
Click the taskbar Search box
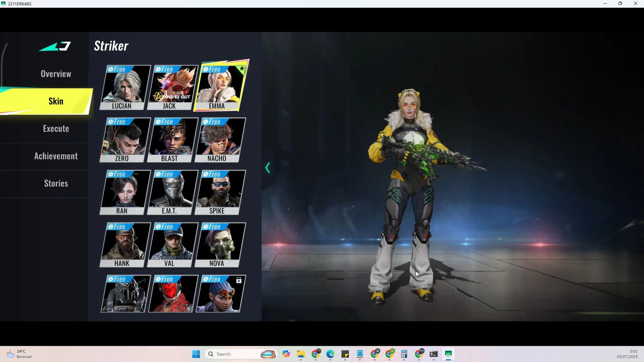coord(235,354)
